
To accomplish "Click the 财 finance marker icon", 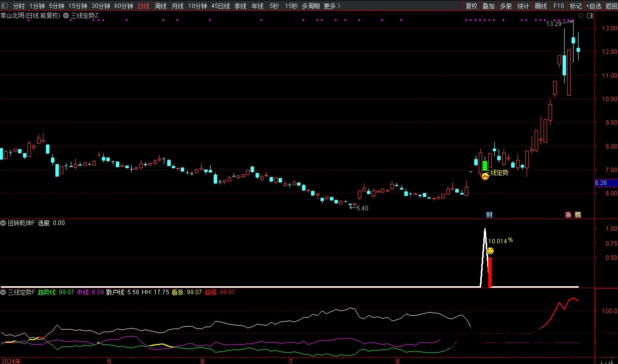I will (x=489, y=215).
